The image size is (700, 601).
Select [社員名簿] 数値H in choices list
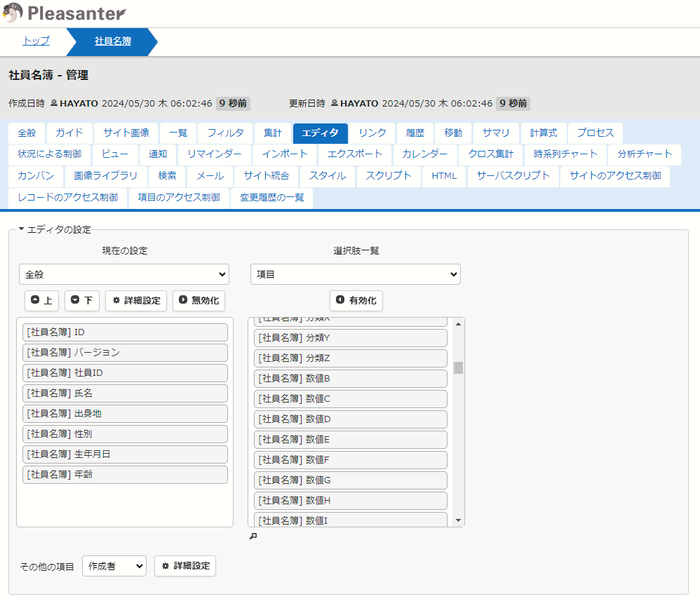click(351, 501)
